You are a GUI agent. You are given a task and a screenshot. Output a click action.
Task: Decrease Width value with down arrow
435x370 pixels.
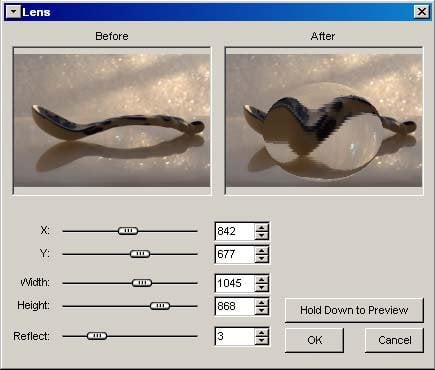[x=262, y=287]
